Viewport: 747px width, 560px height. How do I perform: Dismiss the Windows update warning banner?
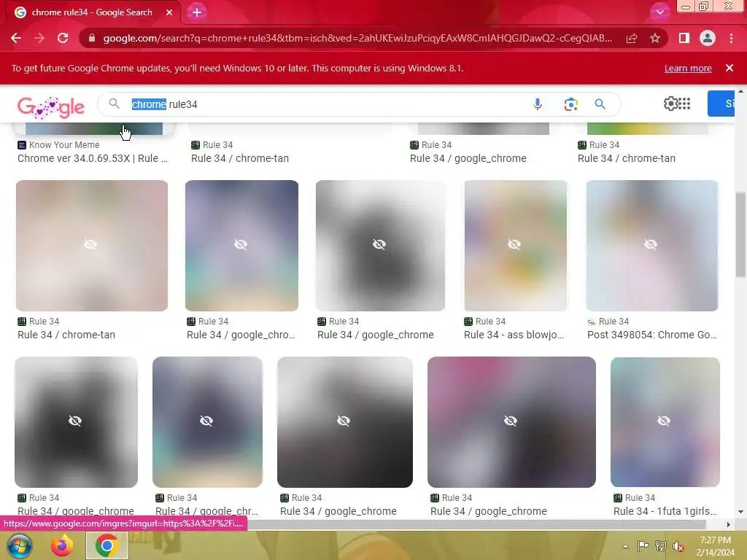729,68
